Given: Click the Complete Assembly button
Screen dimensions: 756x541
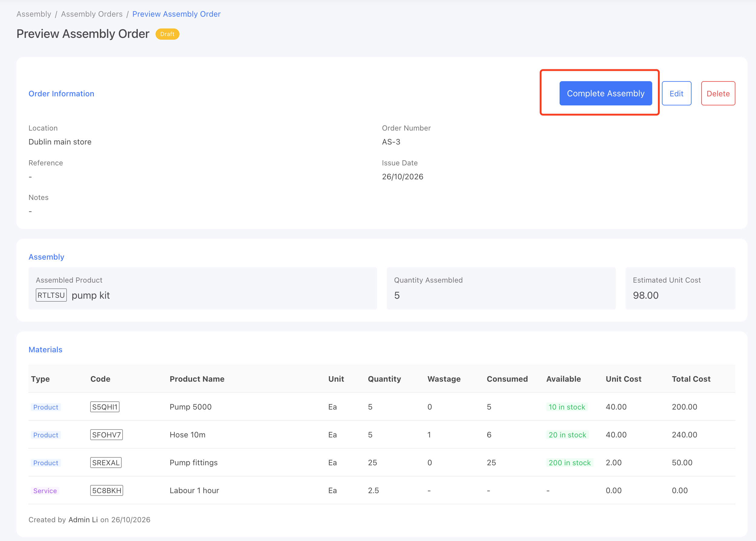Looking at the screenshot, I should click(x=605, y=93).
